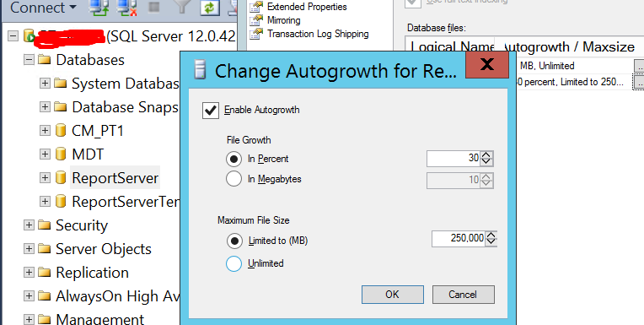Viewport: 644px width, 325px height.
Task: Expand the ReportServer database node
Action: coord(45,178)
